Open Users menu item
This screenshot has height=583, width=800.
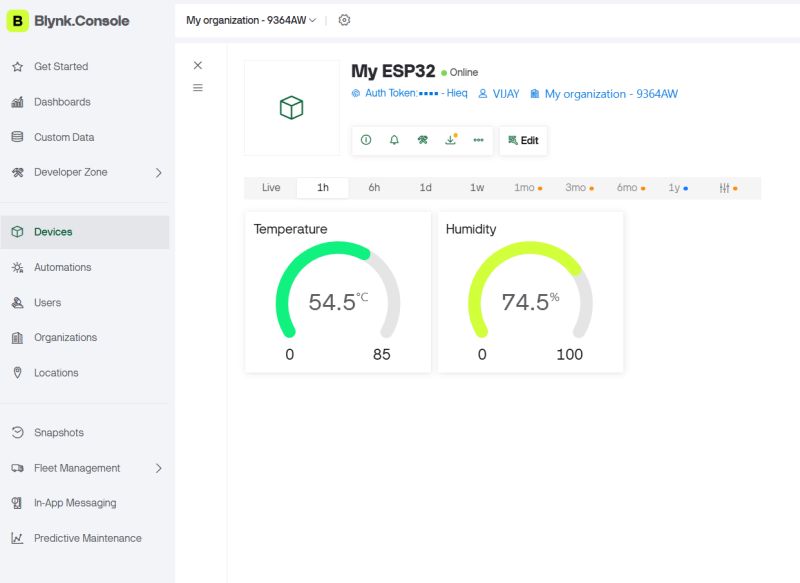click(85, 302)
